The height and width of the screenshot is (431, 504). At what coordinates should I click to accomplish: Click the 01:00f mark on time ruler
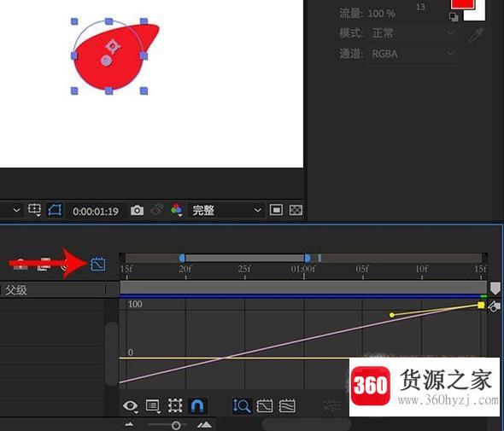pos(303,269)
